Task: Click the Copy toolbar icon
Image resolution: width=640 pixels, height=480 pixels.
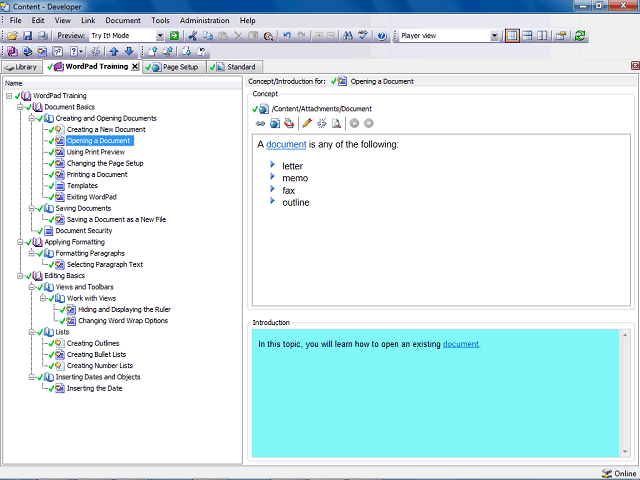Action: coord(208,36)
